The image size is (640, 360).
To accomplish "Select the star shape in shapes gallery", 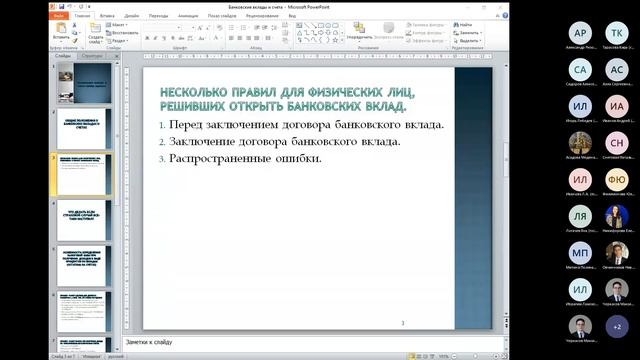I will (335, 40).
